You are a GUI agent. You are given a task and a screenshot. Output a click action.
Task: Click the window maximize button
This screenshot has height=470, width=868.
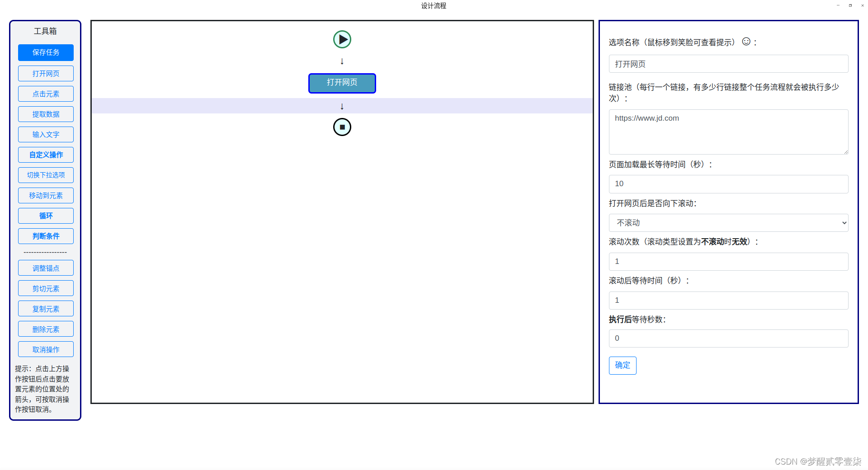(x=850, y=5)
